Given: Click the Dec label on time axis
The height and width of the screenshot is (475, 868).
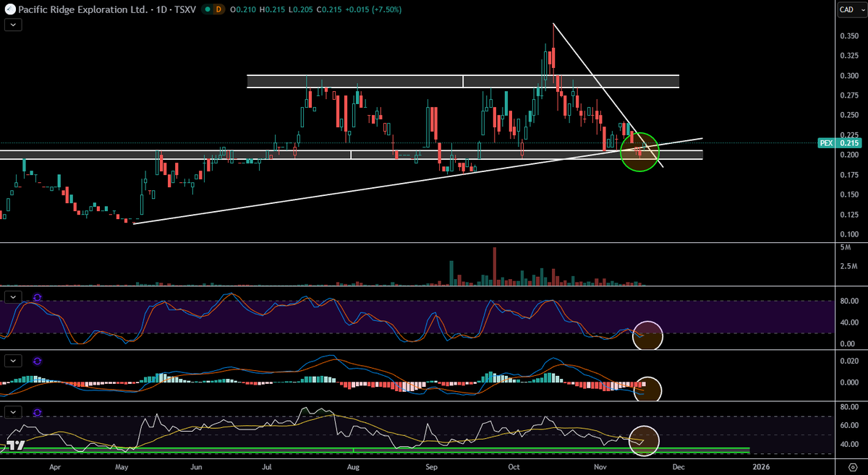Looking at the screenshot, I should click(x=678, y=467).
